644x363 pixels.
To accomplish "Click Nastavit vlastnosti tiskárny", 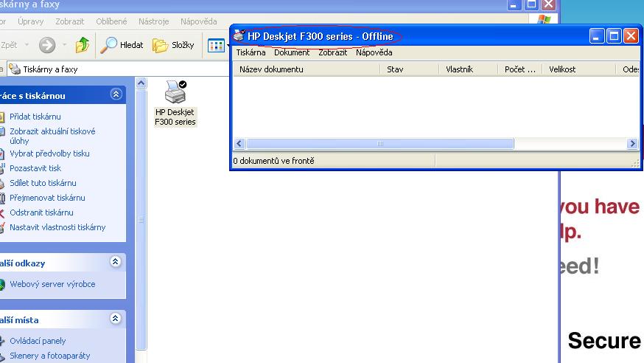I will click(x=58, y=227).
